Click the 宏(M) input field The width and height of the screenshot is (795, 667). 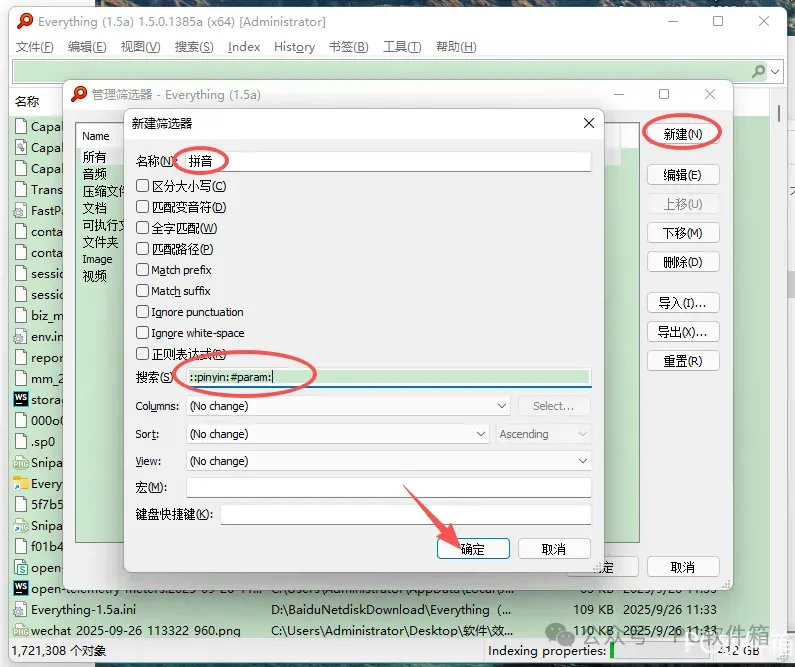388,488
